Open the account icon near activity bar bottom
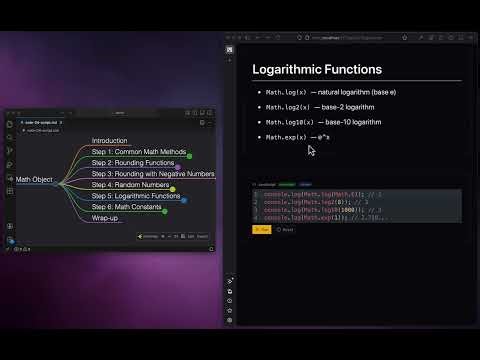This screenshot has height=360, width=480. [10, 226]
